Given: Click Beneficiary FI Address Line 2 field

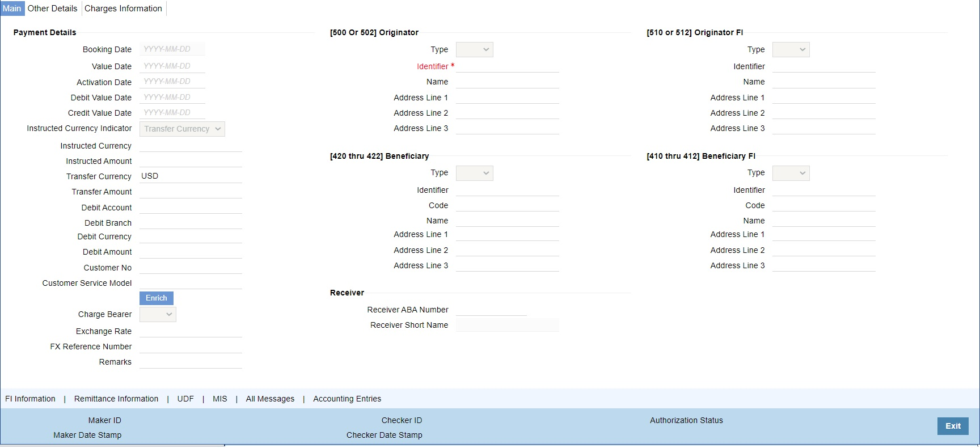Looking at the screenshot, I should [x=824, y=250].
